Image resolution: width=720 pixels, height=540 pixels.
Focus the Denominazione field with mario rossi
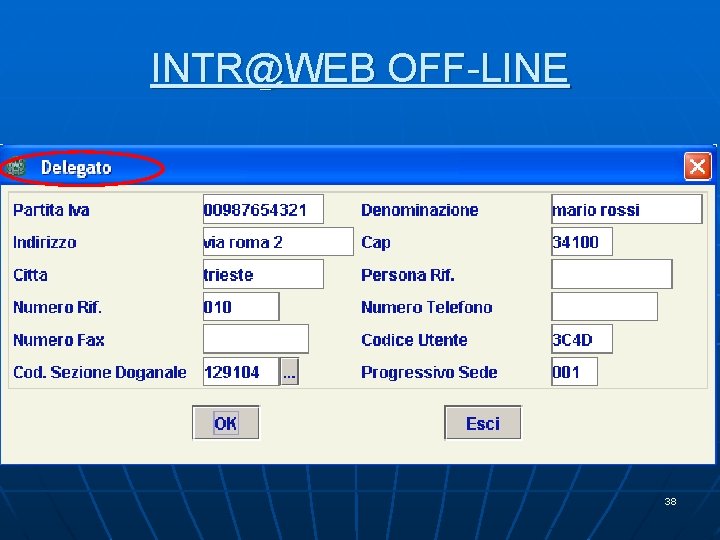pyautogui.click(x=627, y=209)
